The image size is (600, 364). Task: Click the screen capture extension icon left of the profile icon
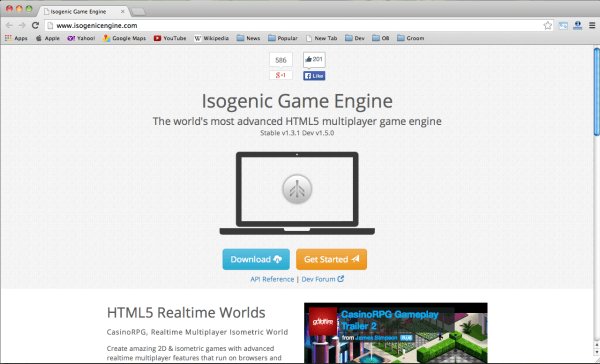[563, 26]
